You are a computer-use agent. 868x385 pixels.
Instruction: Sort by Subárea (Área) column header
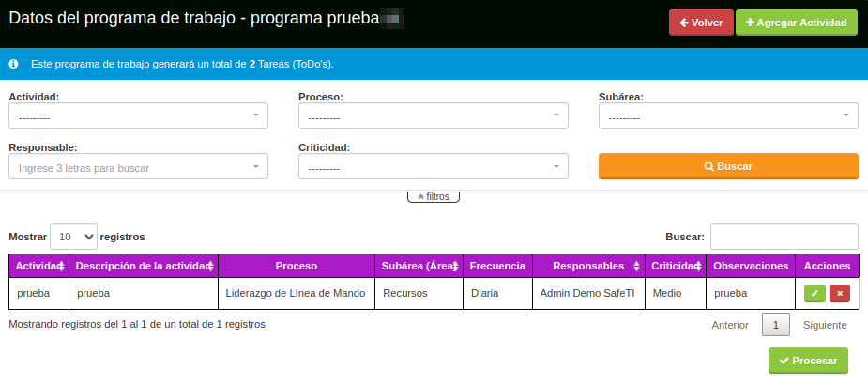click(x=419, y=266)
